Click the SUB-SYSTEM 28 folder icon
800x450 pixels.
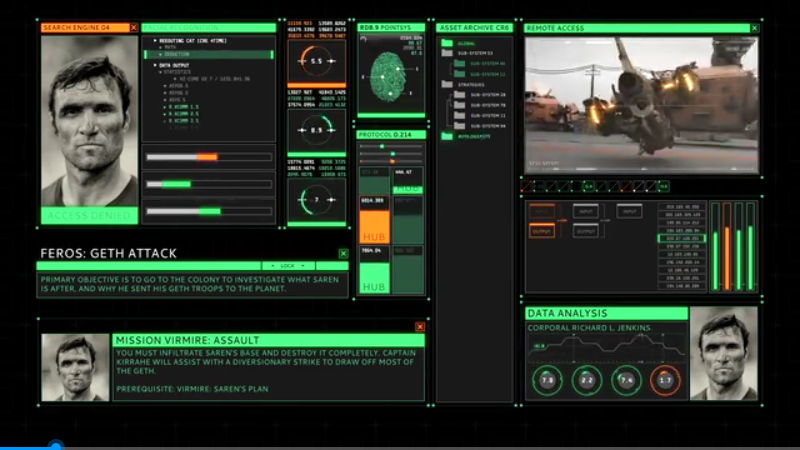point(460,94)
